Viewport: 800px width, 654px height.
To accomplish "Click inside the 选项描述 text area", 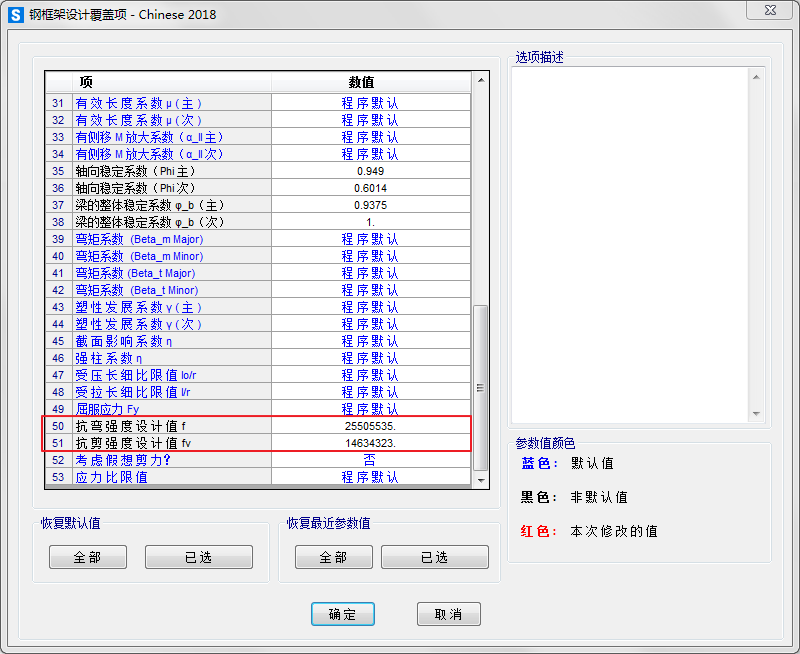I will (637, 245).
